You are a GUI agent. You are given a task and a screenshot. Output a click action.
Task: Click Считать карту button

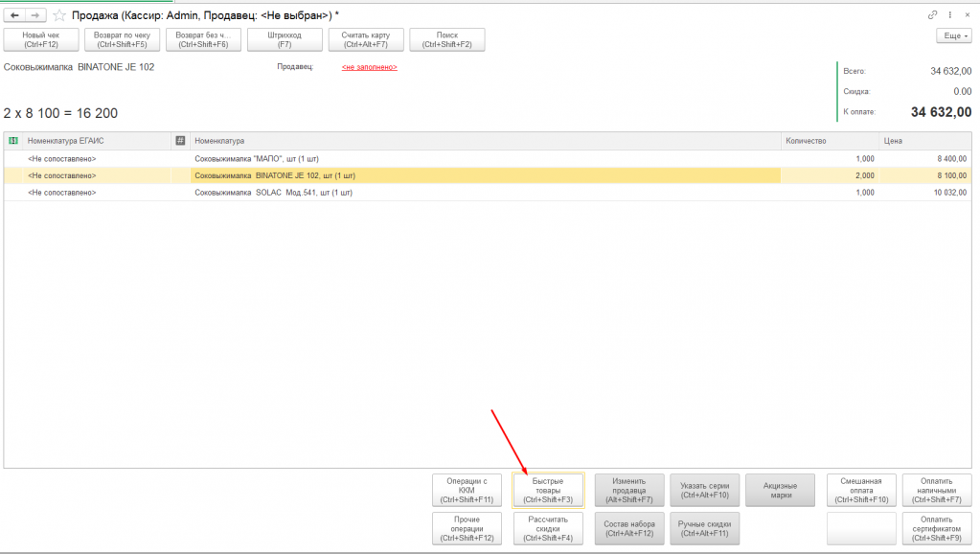pos(366,39)
